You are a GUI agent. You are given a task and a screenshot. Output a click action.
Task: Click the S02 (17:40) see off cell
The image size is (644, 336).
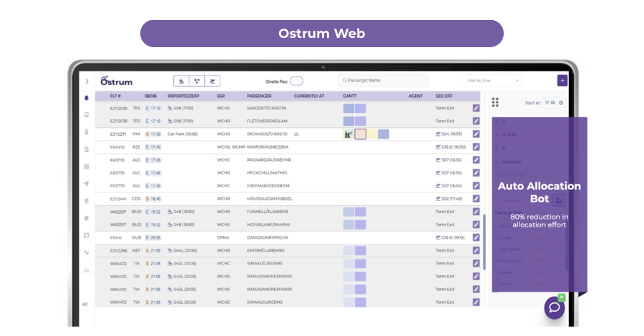pos(449,199)
